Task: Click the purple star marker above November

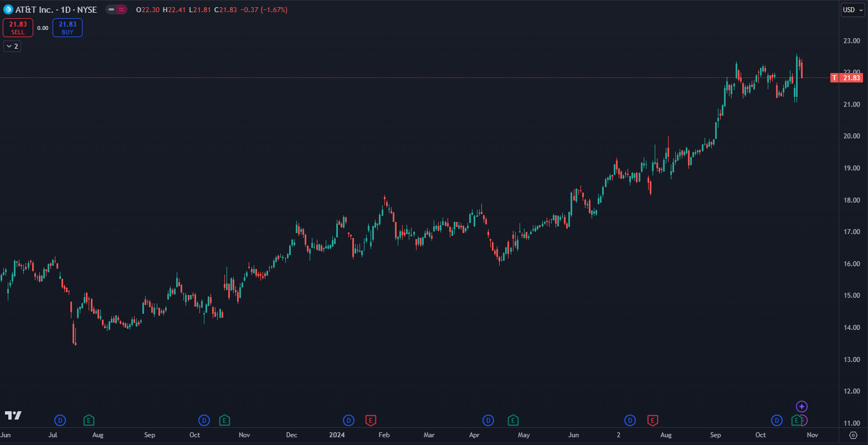Action: point(802,407)
